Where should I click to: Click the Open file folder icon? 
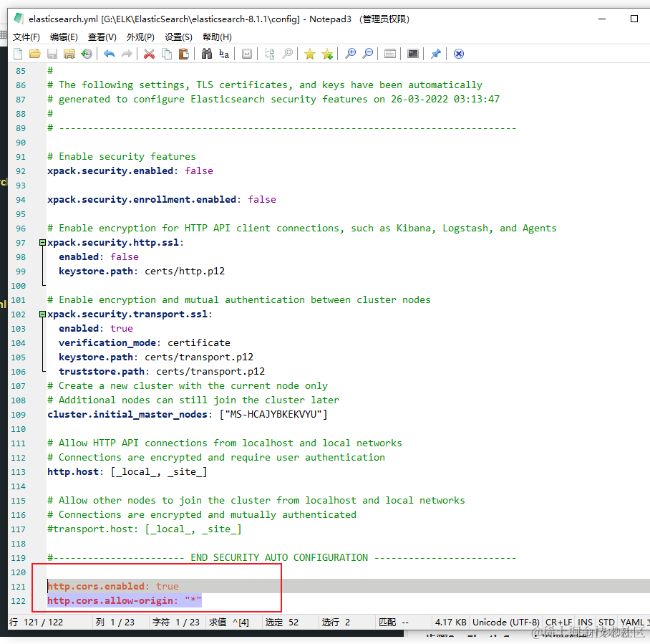(x=35, y=54)
